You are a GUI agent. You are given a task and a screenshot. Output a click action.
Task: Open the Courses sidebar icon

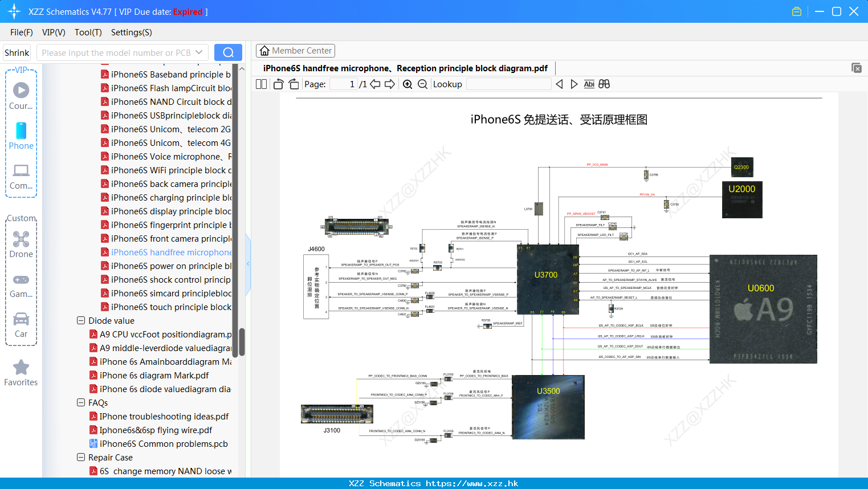(21, 90)
